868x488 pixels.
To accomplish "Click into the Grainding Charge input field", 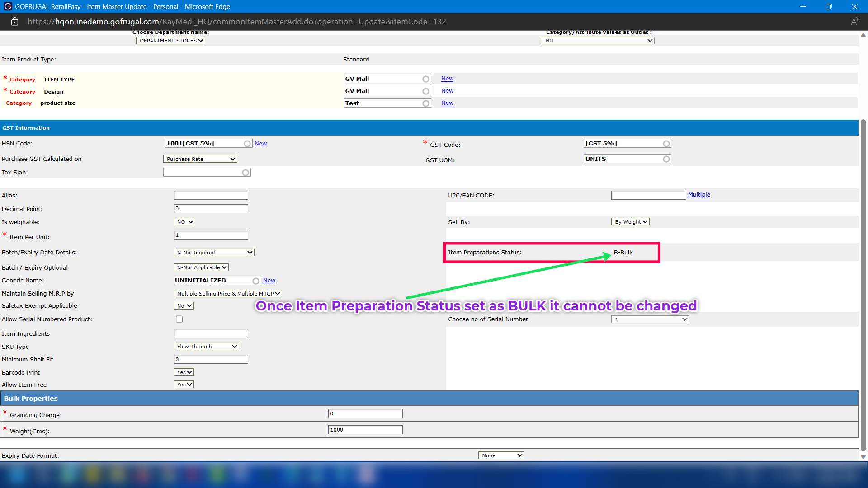I will 365,413.
